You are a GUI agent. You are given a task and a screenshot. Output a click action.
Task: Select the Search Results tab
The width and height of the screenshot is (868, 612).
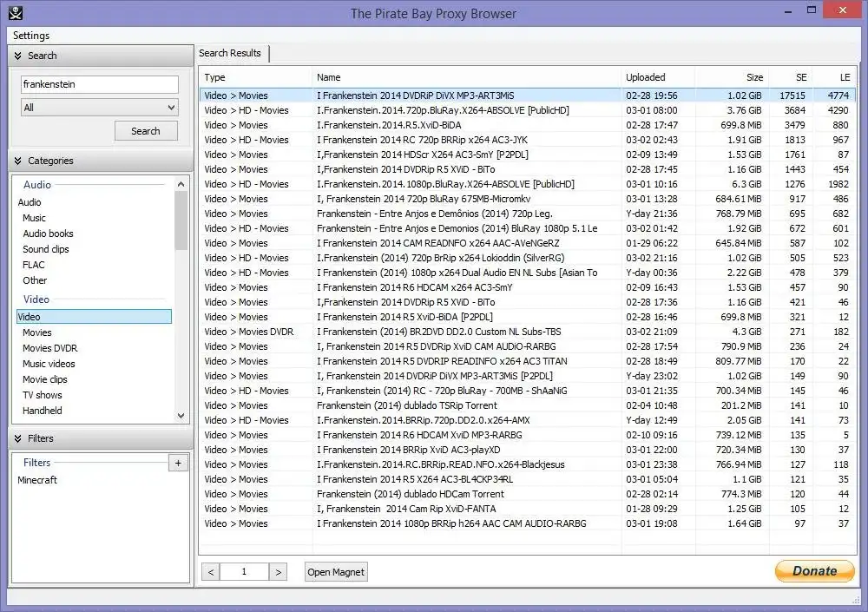(231, 53)
